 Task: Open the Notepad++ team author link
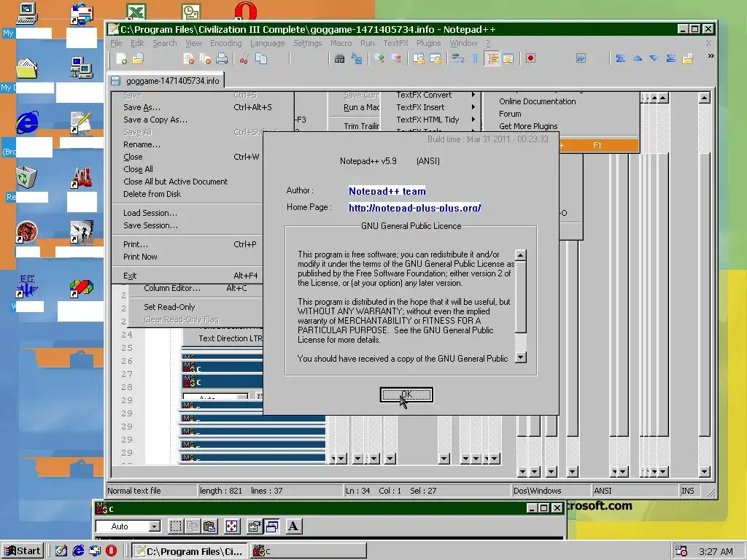387,191
